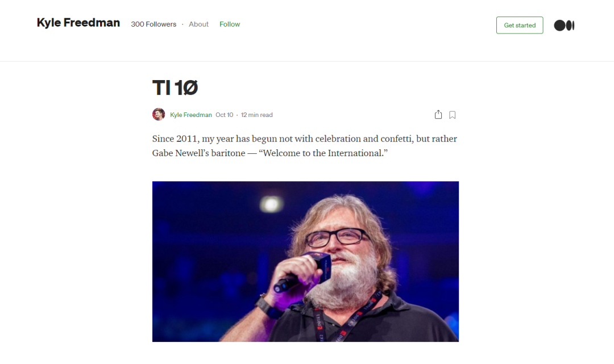Open the Gabe Newell hero photo
This screenshot has width=614, height=364.
pos(305,261)
